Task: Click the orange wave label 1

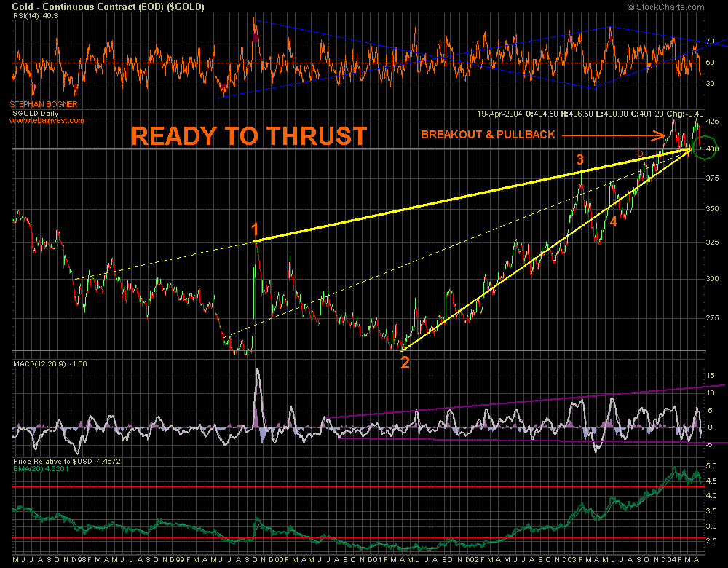Action: pos(255,228)
